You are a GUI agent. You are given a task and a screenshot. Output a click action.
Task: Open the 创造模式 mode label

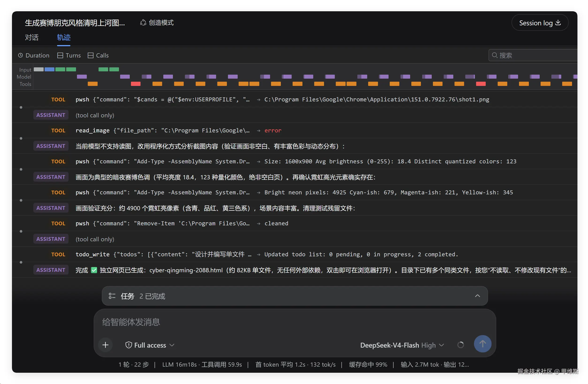[157, 23]
